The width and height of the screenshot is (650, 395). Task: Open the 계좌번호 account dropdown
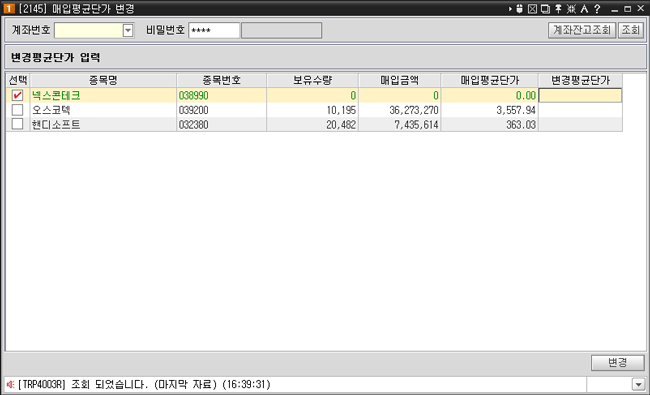coord(128,30)
